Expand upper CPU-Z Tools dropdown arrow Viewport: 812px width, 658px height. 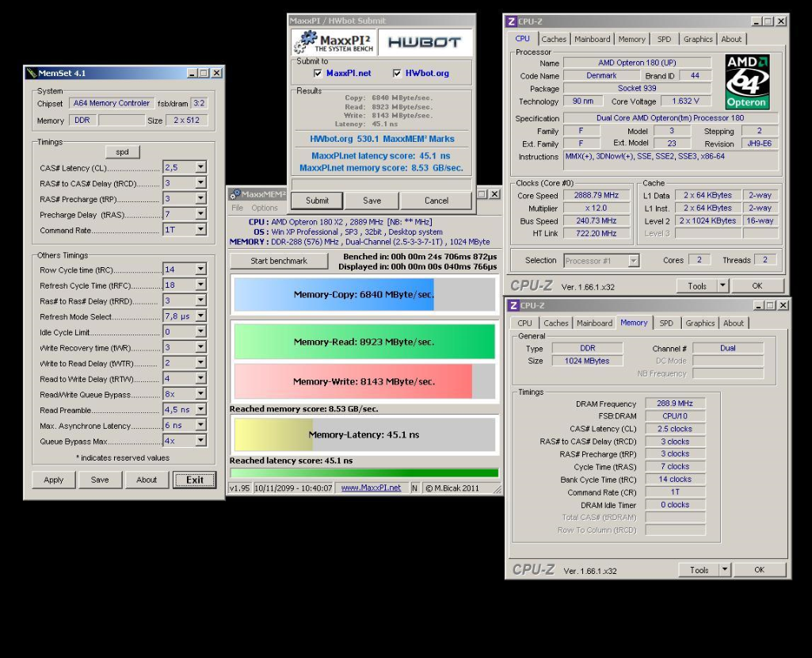tap(722, 285)
